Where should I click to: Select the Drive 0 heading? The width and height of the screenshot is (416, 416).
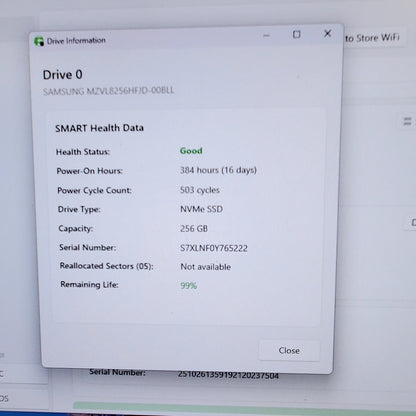coord(63,75)
